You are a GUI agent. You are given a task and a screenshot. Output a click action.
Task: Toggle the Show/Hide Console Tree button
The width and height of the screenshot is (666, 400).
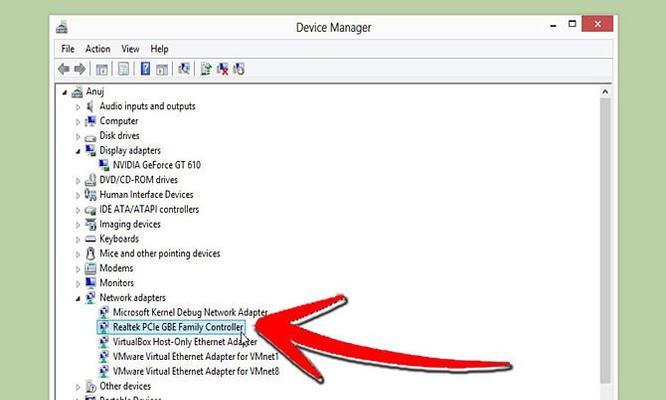point(102,69)
